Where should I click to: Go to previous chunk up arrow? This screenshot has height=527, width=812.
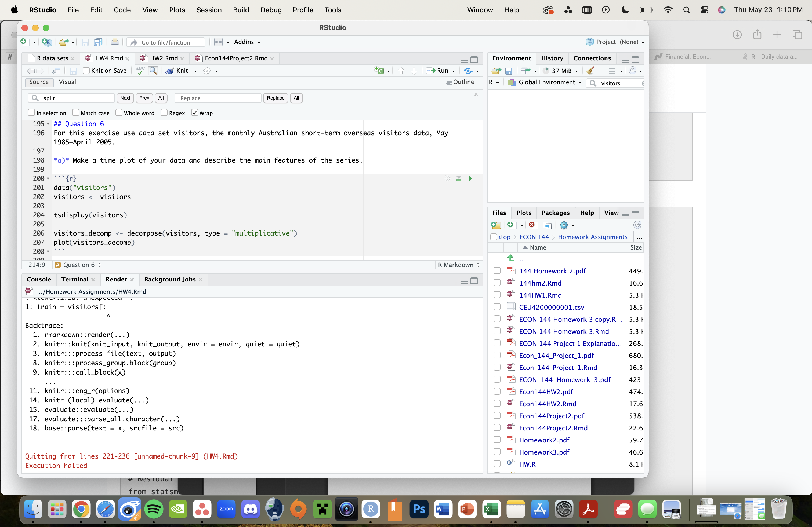(x=401, y=71)
